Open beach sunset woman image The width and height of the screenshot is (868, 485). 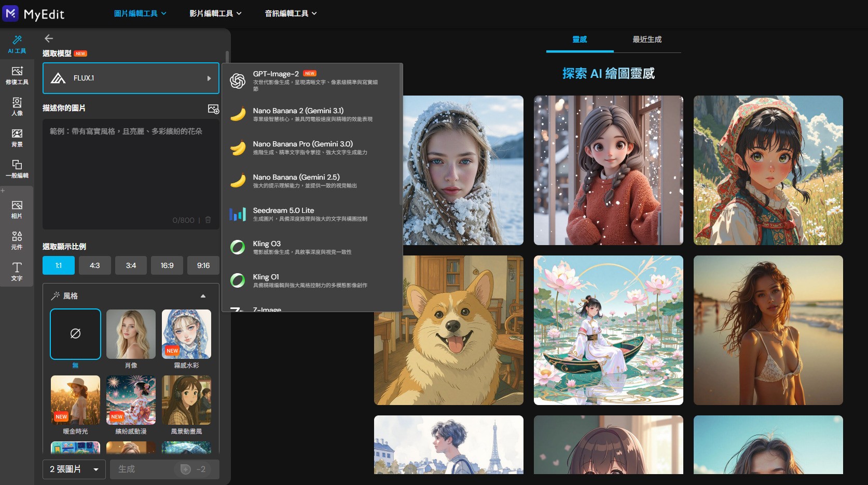(x=768, y=330)
